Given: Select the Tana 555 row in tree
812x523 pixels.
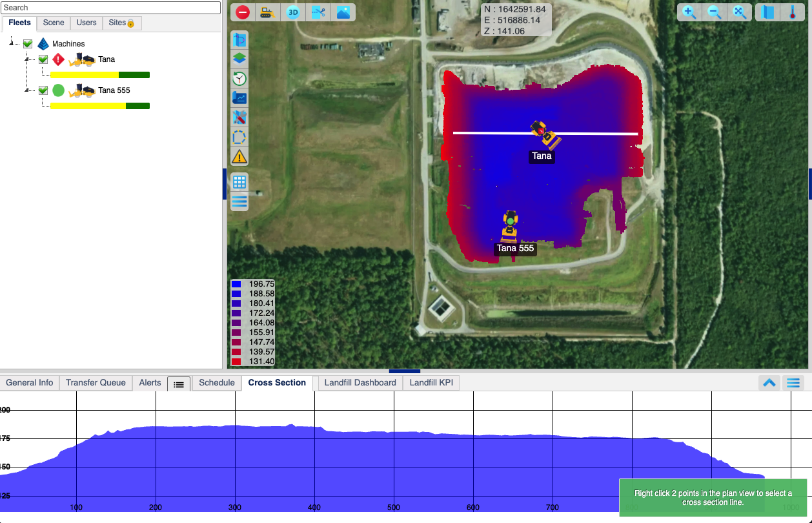Looking at the screenshot, I should click(x=114, y=90).
